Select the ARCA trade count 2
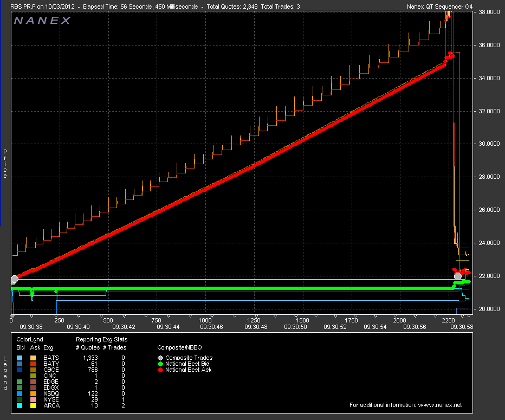Image resolution: width=505 pixels, height=420 pixels. pos(123,405)
